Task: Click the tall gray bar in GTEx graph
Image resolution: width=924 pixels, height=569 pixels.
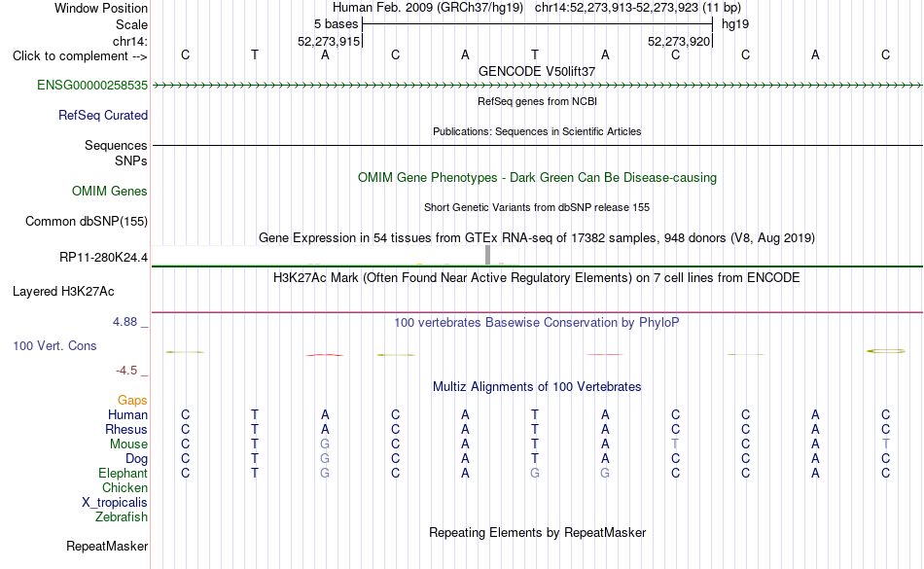Action: click(x=488, y=255)
